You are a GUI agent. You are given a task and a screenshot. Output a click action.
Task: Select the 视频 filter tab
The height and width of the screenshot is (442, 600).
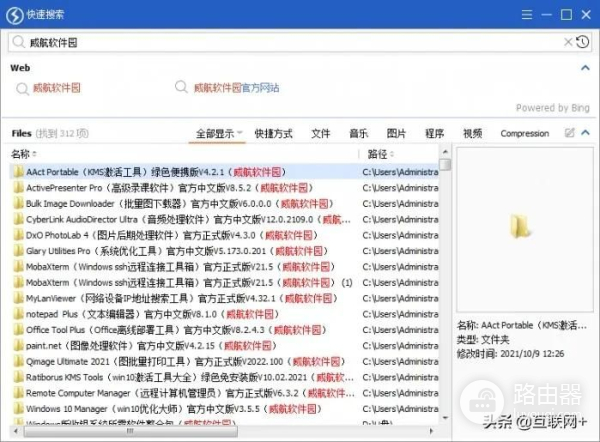pyautogui.click(x=473, y=134)
